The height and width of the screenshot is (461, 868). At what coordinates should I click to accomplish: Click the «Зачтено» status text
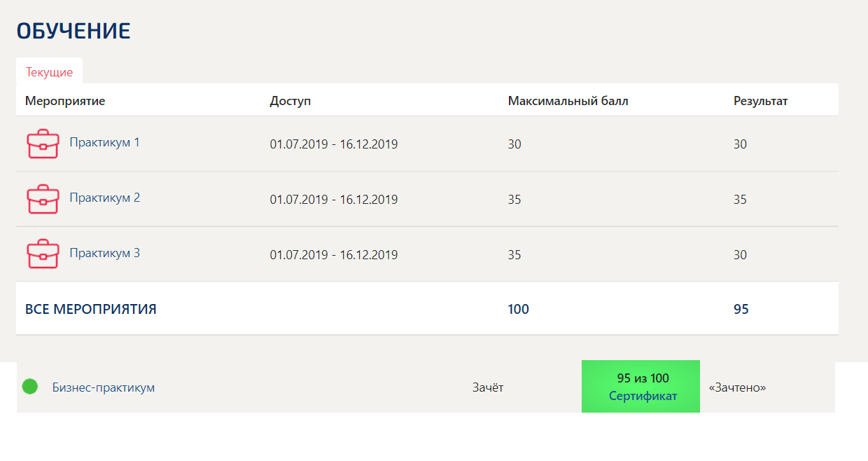tap(737, 387)
